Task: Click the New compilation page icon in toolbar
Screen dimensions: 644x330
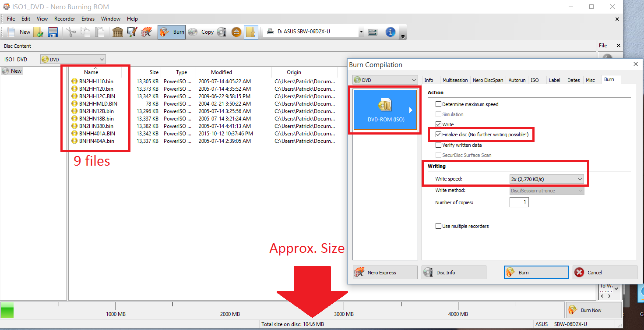Action: click(11, 32)
